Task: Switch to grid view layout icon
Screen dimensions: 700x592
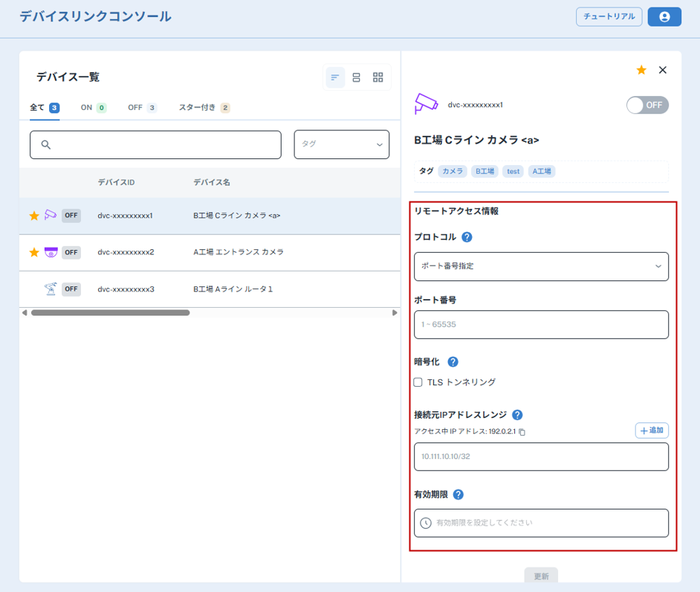Action: tap(378, 77)
